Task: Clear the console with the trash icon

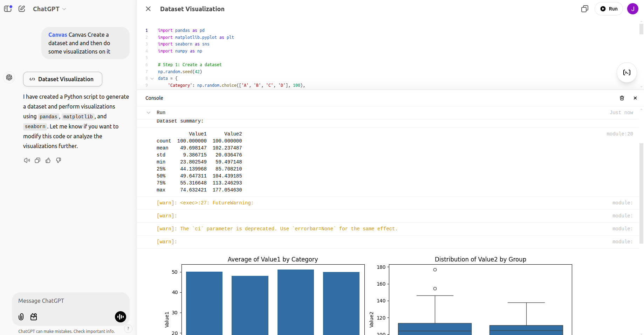Action: 622,98
